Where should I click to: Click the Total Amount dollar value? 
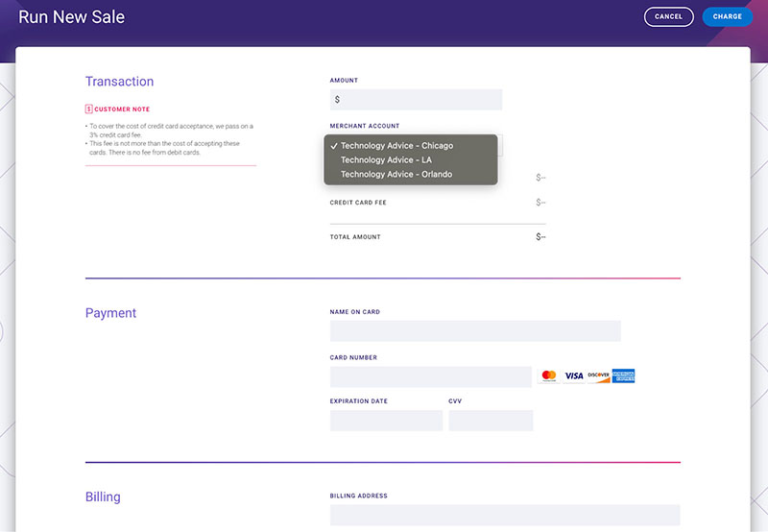(540, 237)
